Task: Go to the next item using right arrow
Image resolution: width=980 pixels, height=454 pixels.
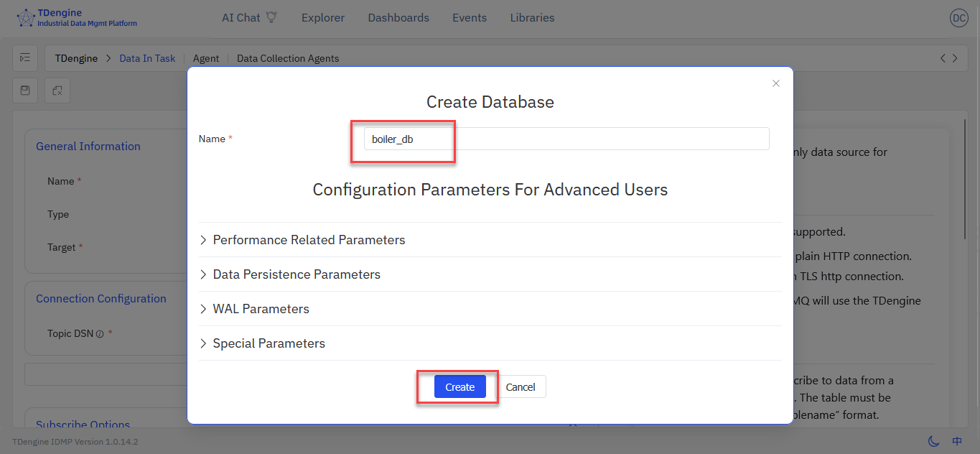Action: [x=955, y=58]
